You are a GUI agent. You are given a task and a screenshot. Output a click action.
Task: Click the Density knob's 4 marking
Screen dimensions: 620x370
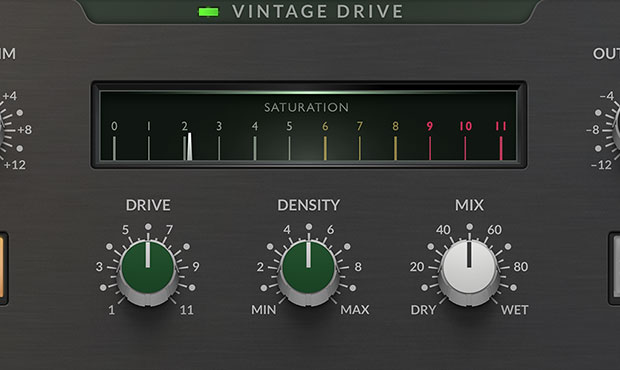coord(287,230)
